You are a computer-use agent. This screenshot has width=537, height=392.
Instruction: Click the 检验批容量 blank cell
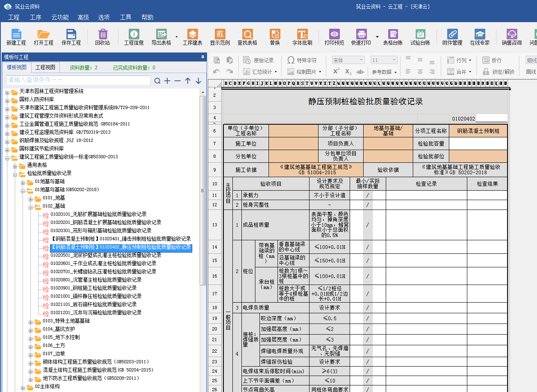pyautogui.click(x=478, y=144)
